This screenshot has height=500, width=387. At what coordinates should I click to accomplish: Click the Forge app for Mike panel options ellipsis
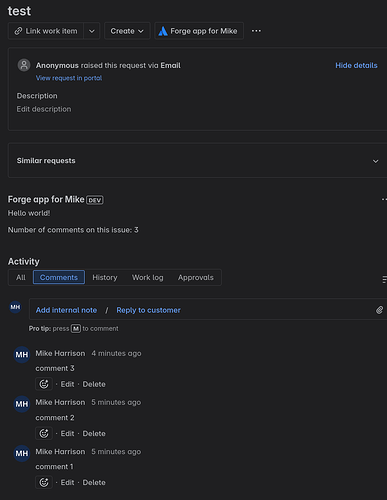tap(384, 199)
